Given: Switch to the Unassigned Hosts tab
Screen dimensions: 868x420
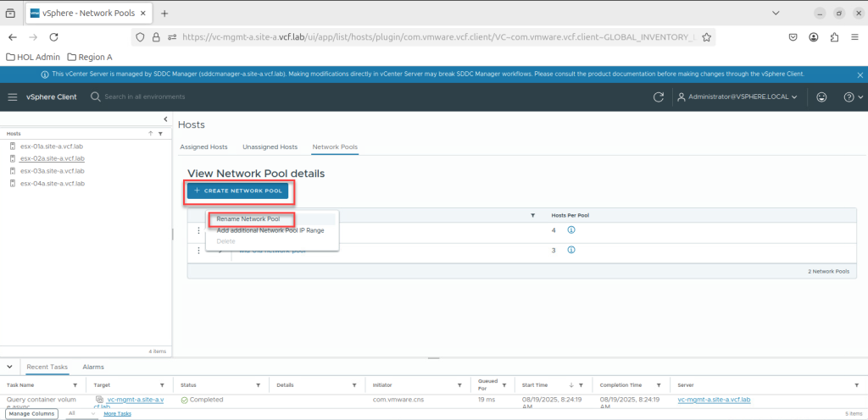Looking at the screenshot, I should pyautogui.click(x=270, y=147).
